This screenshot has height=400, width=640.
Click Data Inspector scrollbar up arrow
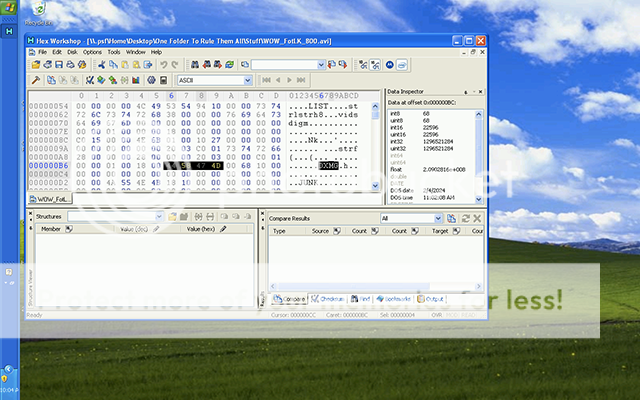point(479,114)
